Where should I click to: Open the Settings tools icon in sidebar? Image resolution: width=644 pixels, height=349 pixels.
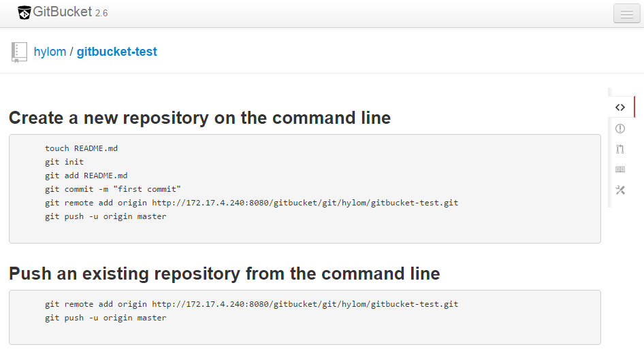[x=620, y=190]
